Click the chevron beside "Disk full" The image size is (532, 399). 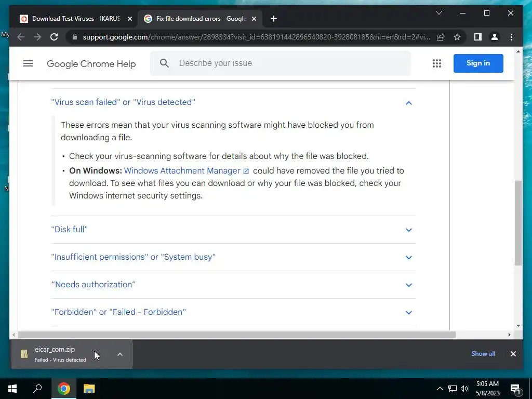point(408,230)
